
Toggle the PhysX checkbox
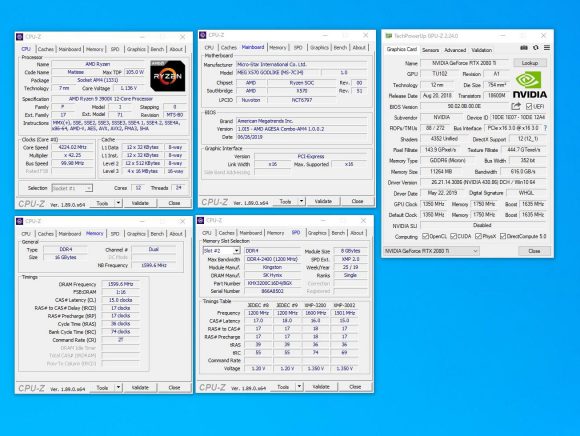pos(478,236)
